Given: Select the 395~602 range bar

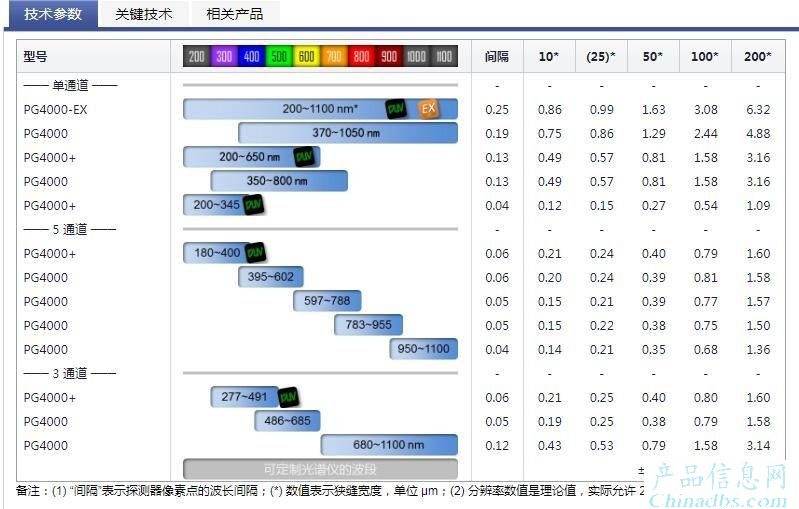Looking at the screenshot, I should 271,277.
